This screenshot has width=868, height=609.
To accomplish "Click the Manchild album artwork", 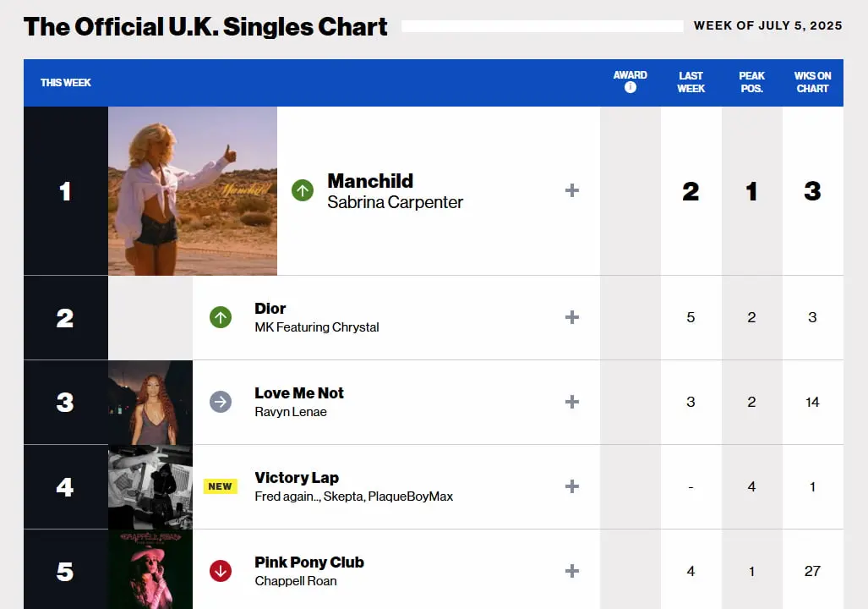I will 192,190.
